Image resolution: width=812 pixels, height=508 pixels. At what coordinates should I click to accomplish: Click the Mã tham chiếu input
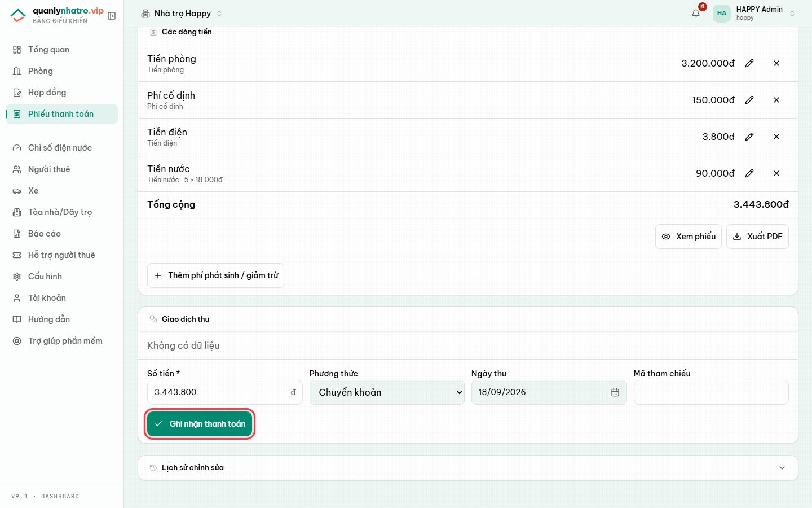711,392
